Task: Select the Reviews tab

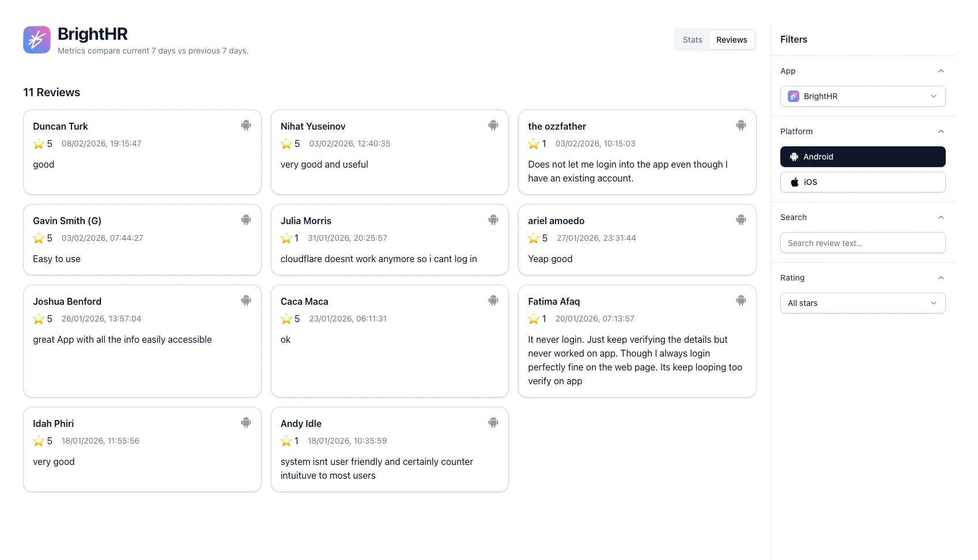Action: pos(731,39)
